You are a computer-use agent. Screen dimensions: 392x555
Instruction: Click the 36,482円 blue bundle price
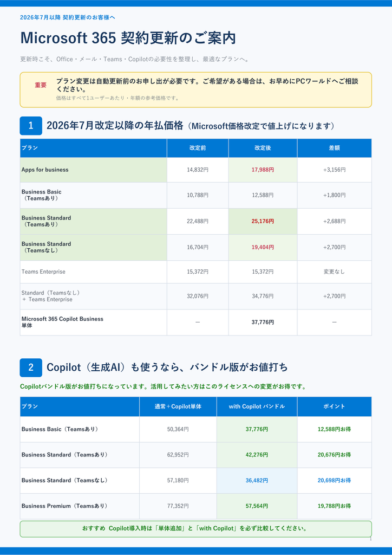[x=257, y=481]
